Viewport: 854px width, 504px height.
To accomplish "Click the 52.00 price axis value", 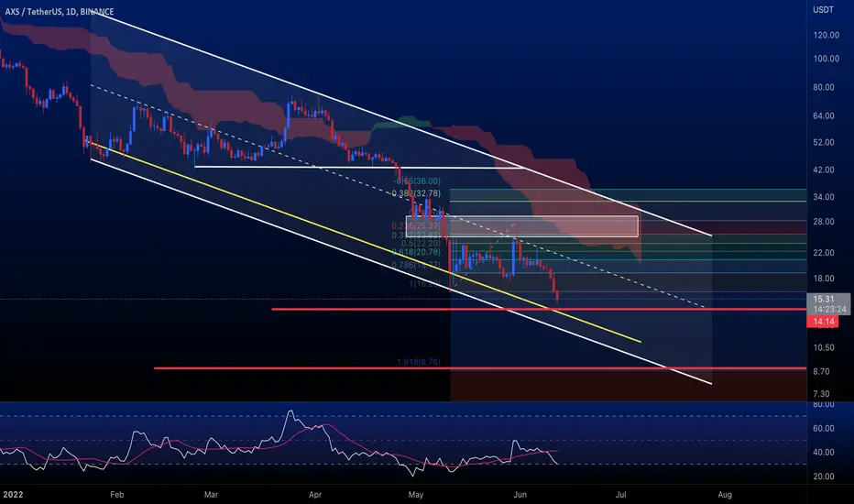I will pyautogui.click(x=824, y=142).
